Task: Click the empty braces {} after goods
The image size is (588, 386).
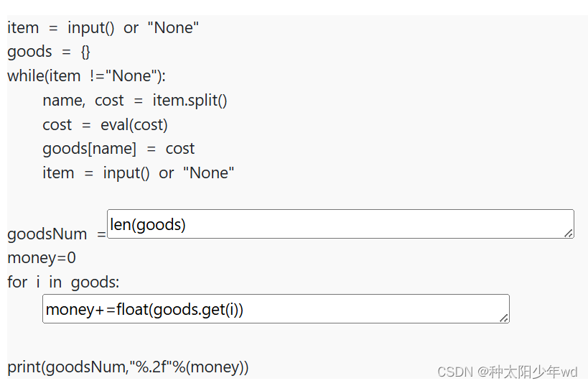Action: [85, 52]
